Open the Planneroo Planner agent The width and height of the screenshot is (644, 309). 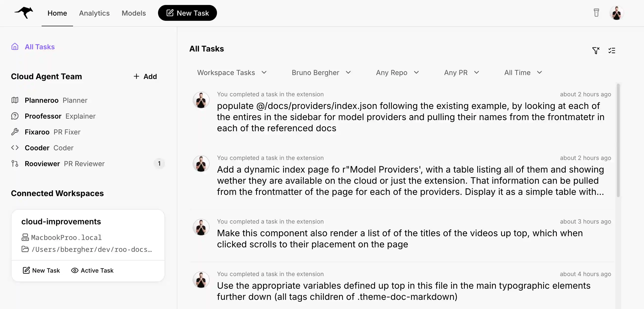42,100
